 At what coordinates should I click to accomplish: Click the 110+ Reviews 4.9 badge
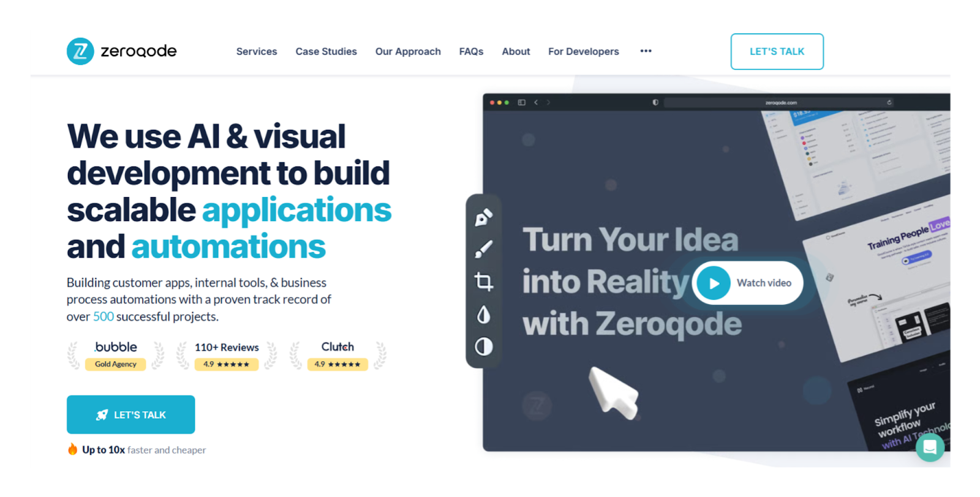(x=227, y=356)
